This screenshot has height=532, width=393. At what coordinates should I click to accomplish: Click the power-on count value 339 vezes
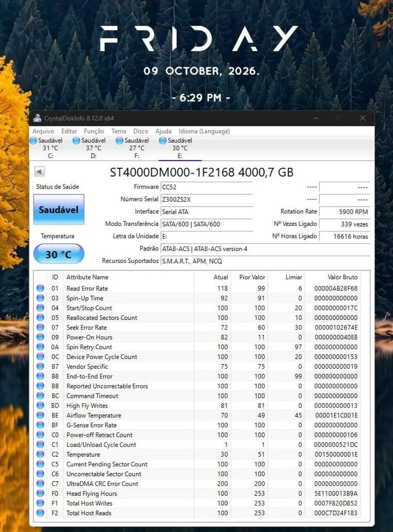[x=345, y=224]
